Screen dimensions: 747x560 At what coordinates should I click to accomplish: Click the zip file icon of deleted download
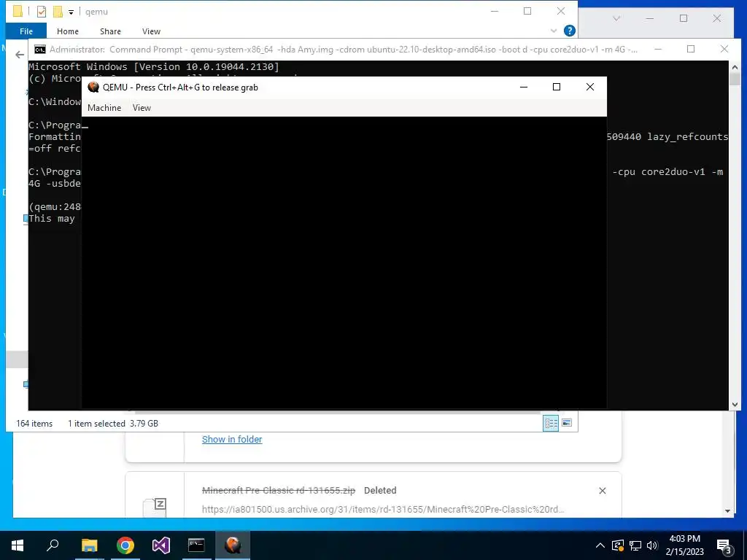(x=155, y=507)
